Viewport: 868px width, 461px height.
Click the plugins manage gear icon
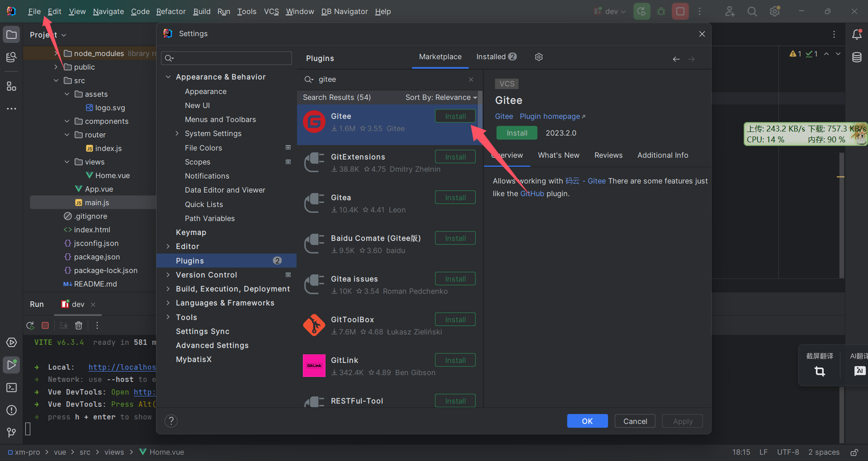[x=539, y=57]
